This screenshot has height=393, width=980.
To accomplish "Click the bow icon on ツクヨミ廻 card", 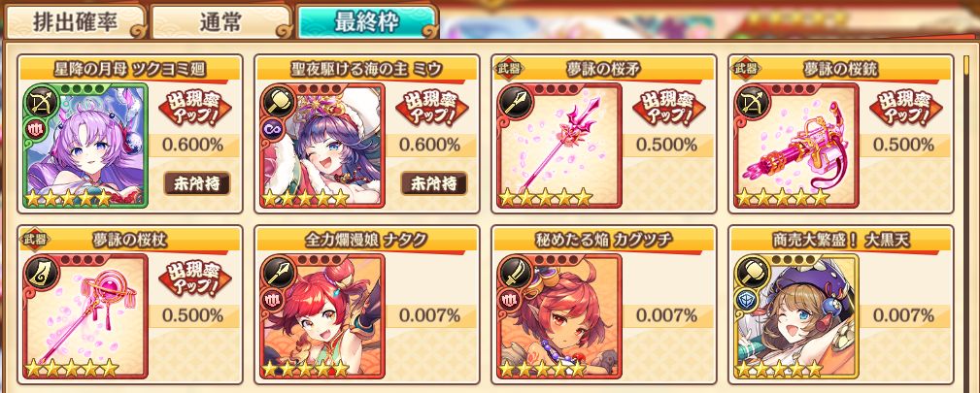I will tap(40, 99).
